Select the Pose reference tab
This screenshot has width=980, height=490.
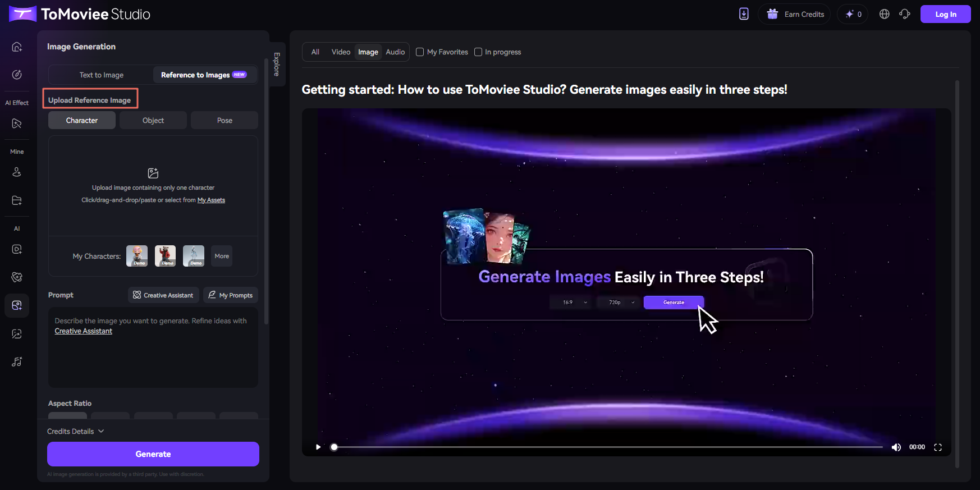coord(225,120)
